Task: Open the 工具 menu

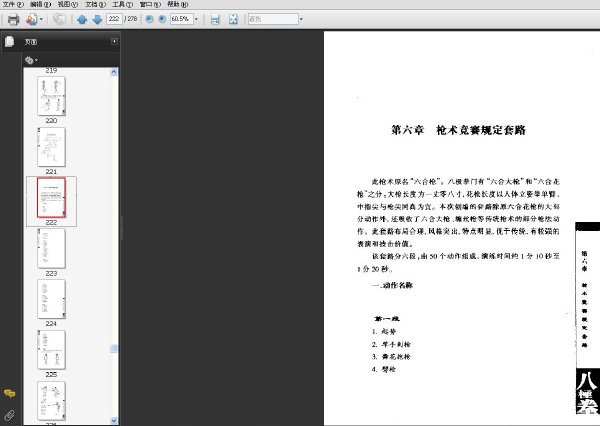Action: pos(122,4)
